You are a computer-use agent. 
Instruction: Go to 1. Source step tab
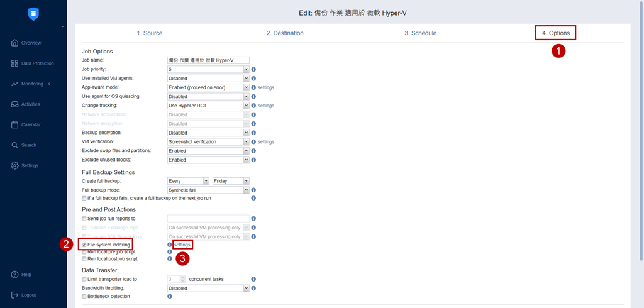coord(150,33)
